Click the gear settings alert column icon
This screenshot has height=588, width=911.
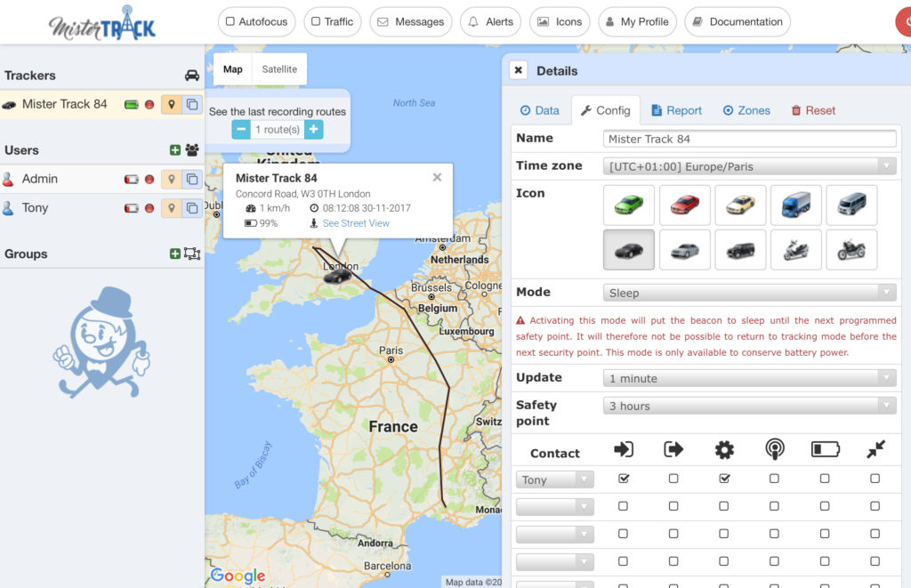724,450
